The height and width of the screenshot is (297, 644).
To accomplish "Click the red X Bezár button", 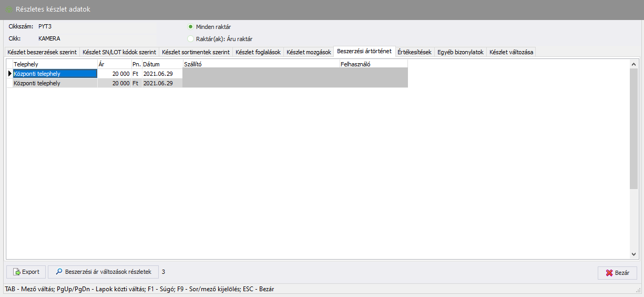I will coord(617,273).
